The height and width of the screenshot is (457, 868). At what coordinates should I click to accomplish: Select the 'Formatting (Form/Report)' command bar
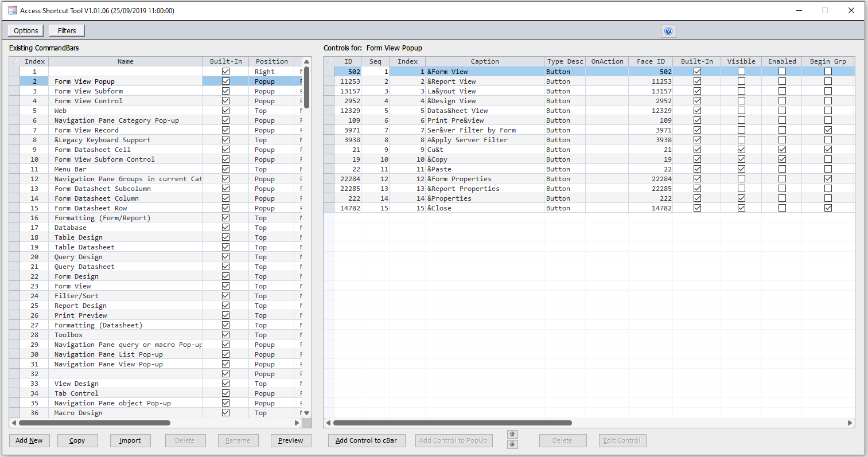(155, 218)
